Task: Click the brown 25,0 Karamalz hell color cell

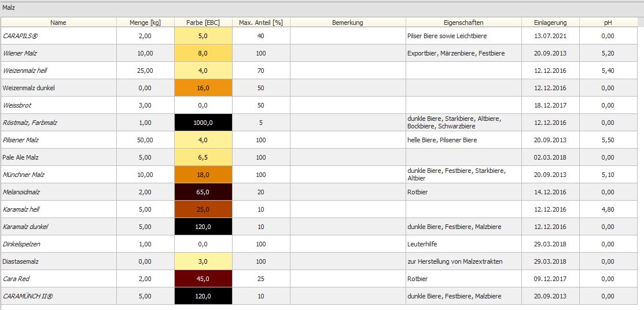Action: coord(203,209)
